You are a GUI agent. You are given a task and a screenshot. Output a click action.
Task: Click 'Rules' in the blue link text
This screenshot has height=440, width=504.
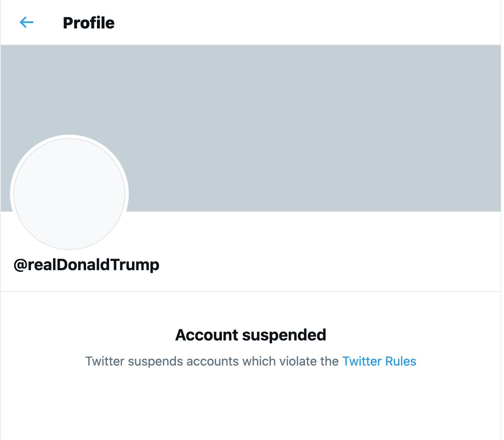click(x=400, y=361)
